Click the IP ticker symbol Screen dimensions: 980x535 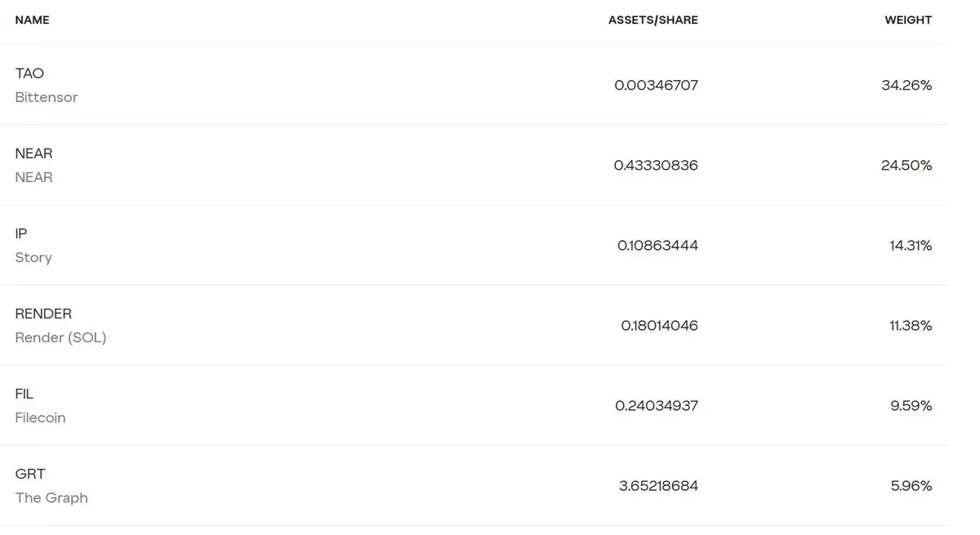[x=21, y=234]
